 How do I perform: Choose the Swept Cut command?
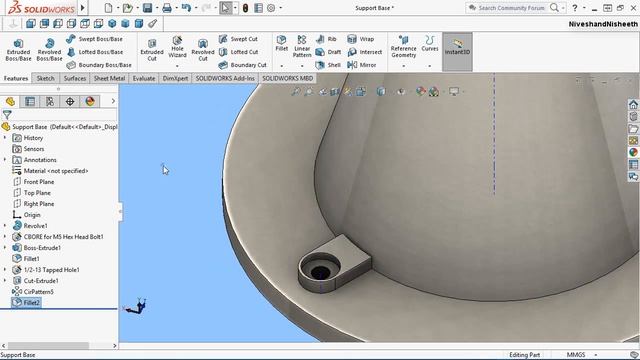click(238, 39)
